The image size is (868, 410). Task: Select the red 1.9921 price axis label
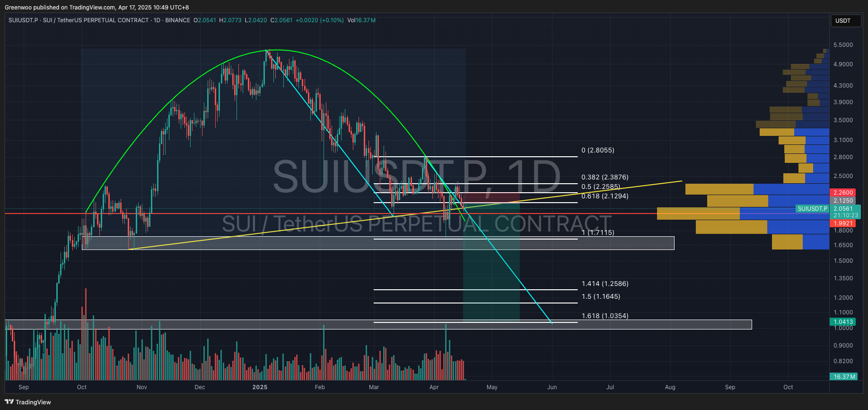click(843, 223)
